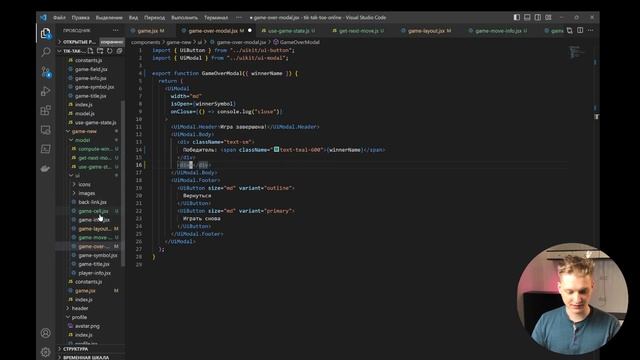Viewport: 640px width, 360px height.
Task: Open the Правка menu
Action: [80, 18]
